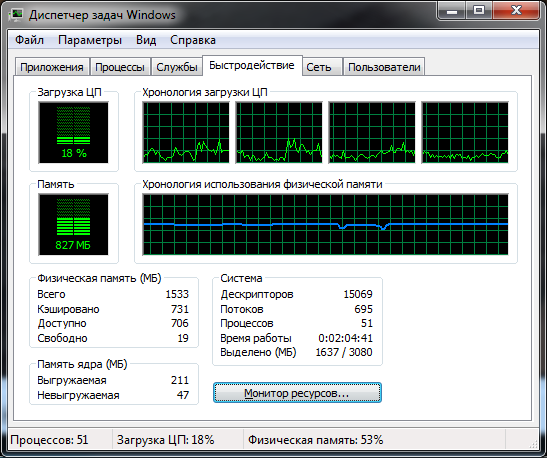Click the Доступно value 706
Screen dimensions: 547x458
180,323
